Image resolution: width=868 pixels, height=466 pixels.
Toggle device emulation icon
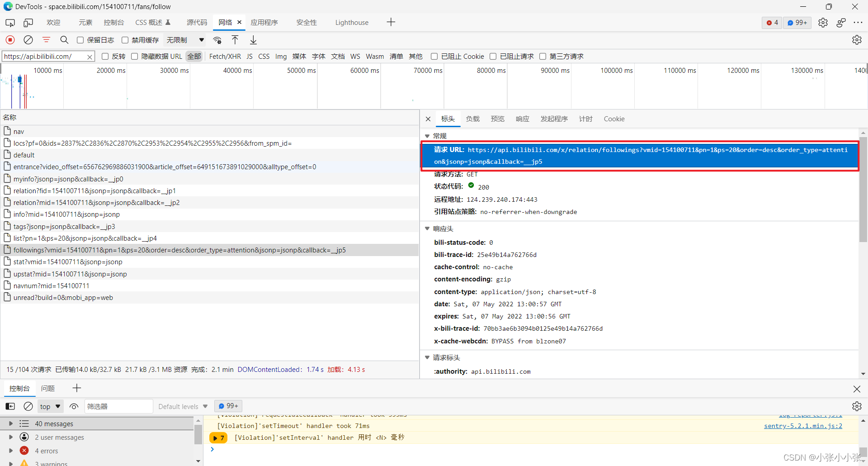[x=28, y=23]
